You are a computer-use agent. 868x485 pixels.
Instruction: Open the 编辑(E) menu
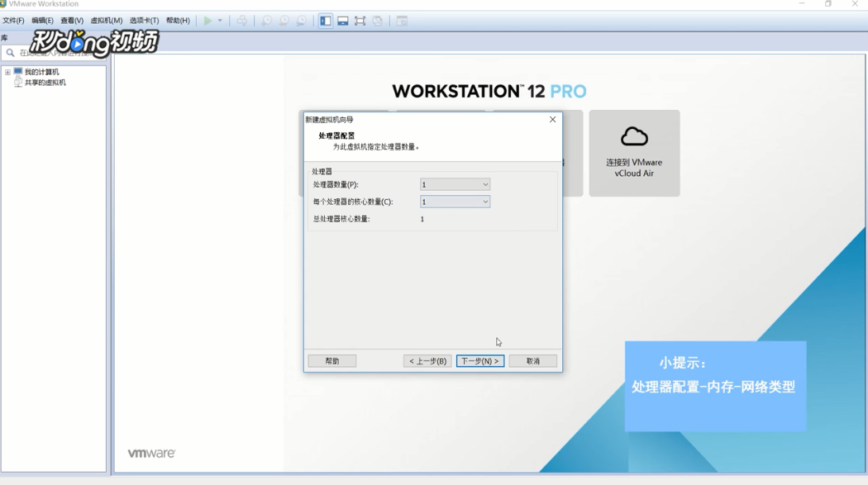tap(43, 21)
